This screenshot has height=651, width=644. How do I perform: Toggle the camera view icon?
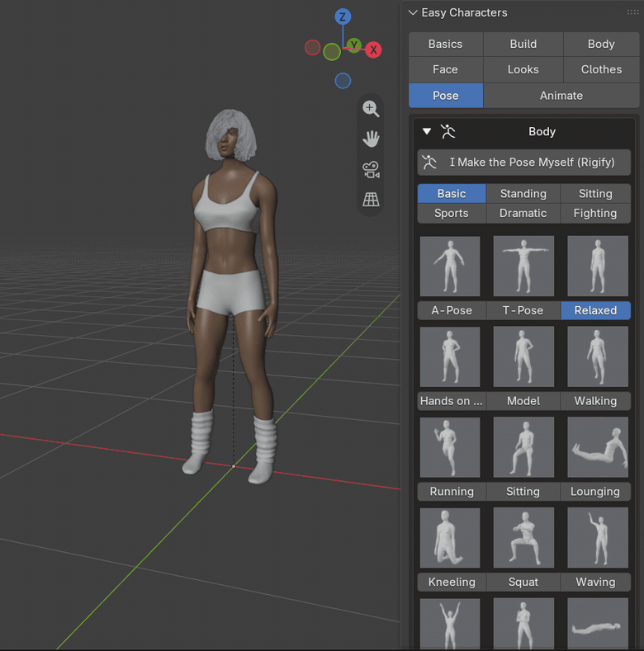pyautogui.click(x=371, y=169)
